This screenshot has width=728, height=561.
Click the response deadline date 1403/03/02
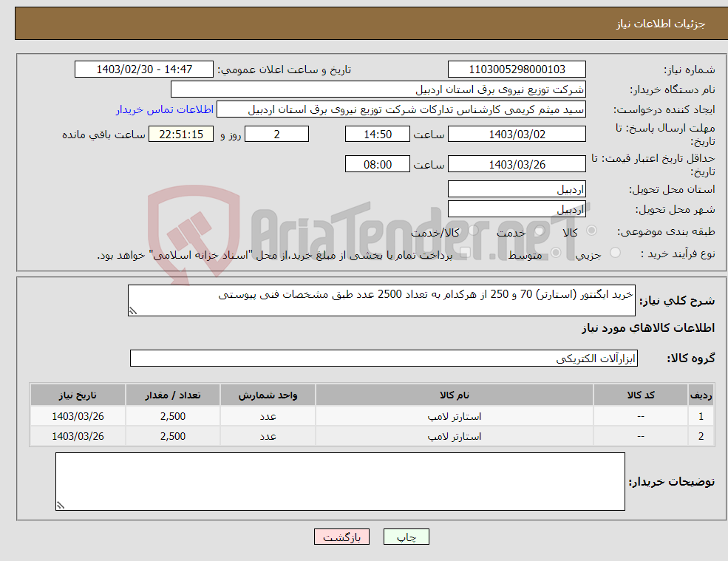[517, 135]
